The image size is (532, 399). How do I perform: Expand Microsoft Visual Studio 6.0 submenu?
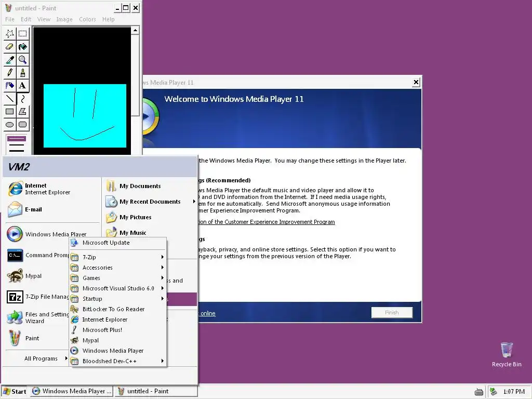[118, 288]
